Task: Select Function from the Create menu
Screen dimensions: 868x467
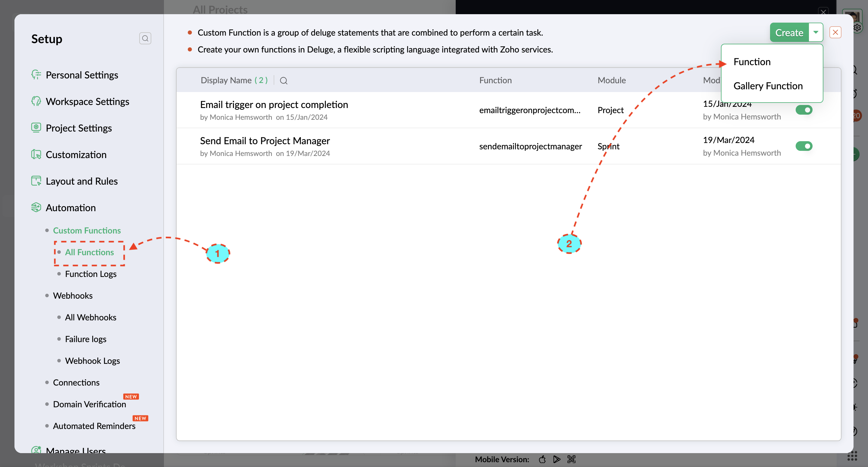Action: (x=752, y=62)
